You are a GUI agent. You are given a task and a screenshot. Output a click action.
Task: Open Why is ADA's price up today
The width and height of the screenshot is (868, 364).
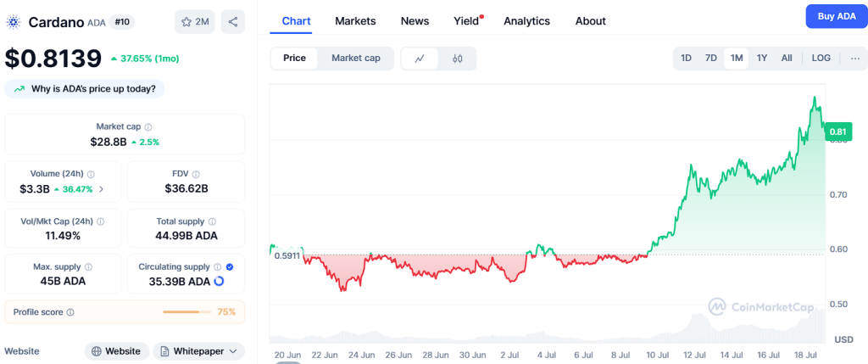85,88
